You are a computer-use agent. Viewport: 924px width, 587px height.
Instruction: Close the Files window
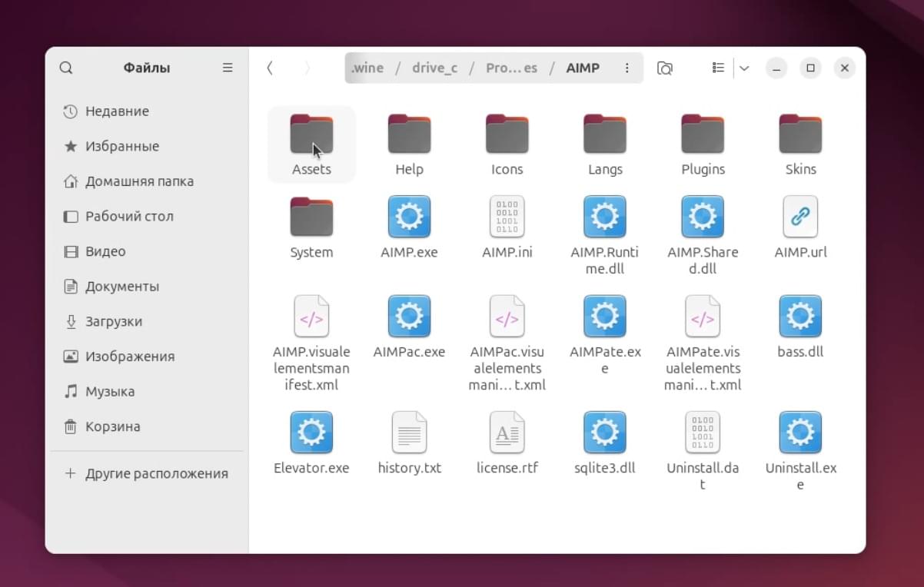844,68
